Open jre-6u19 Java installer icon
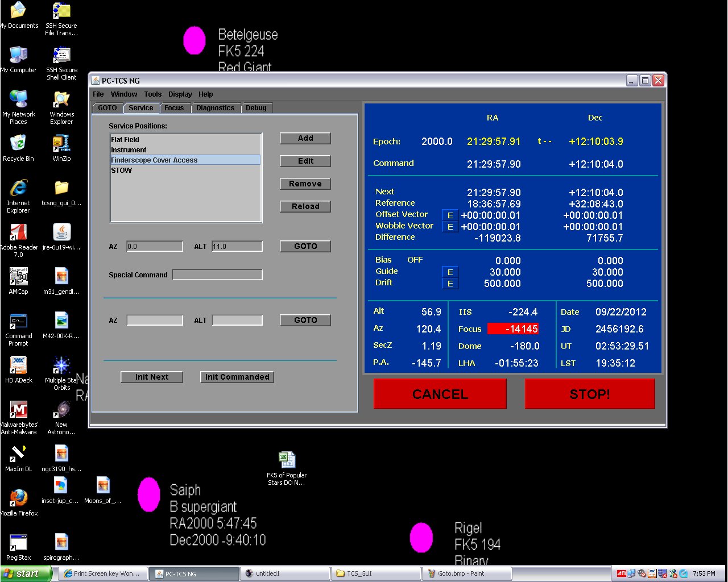Screen dimensions: 728x582 (x=61, y=237)
